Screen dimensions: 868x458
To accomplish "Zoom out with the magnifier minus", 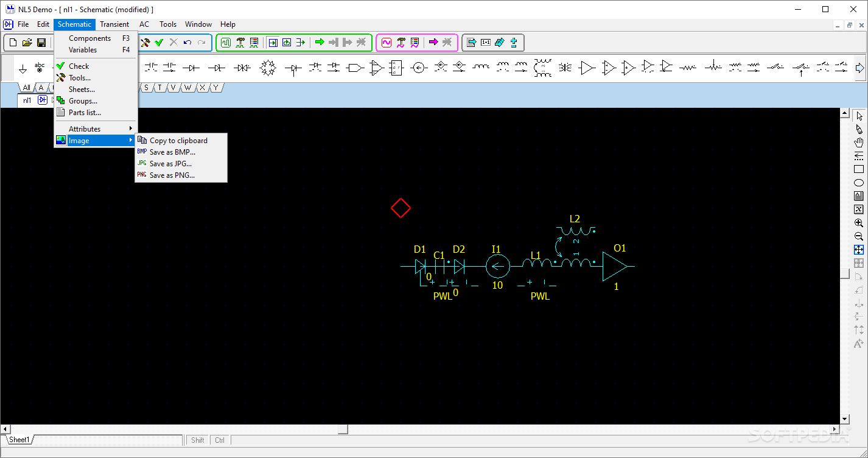I will (859, 236).
